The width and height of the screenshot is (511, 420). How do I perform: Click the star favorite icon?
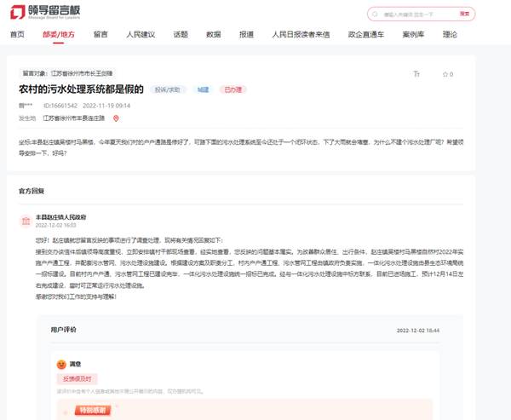point(445,74)
